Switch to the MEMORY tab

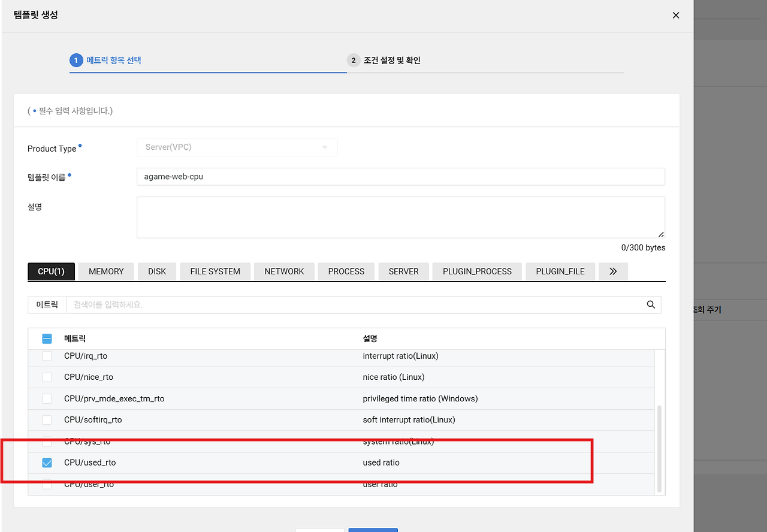(x=106, y=271)
